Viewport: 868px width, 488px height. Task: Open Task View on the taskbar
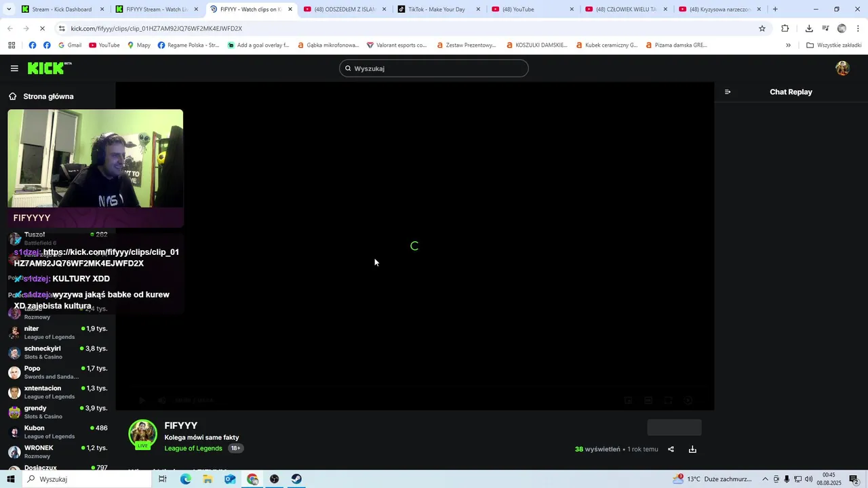click(x=163, y=479)
